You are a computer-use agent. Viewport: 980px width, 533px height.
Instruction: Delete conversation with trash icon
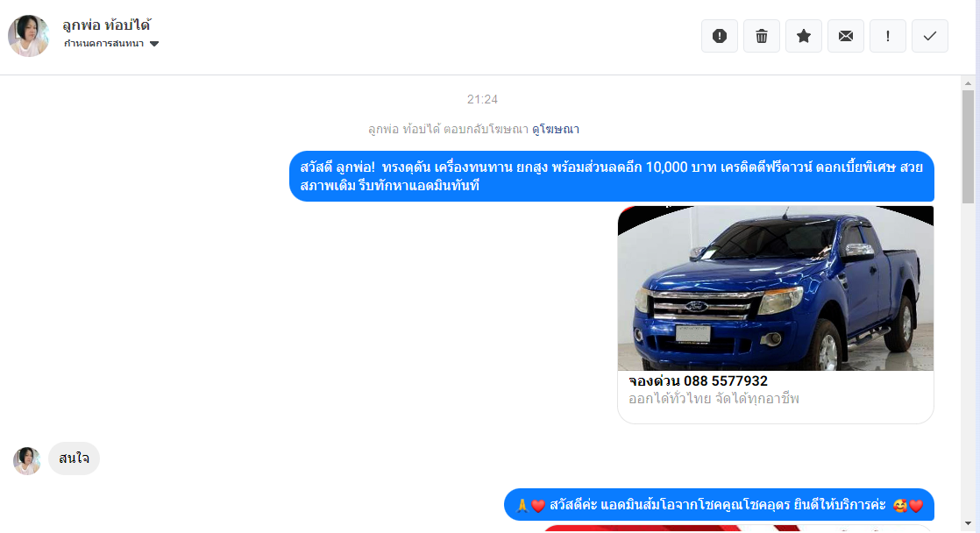coord(761,36)
